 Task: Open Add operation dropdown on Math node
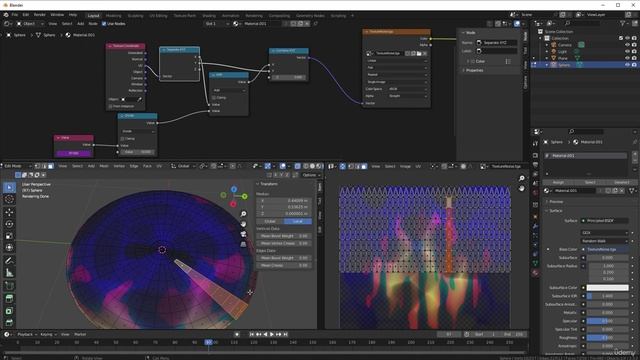229,90
